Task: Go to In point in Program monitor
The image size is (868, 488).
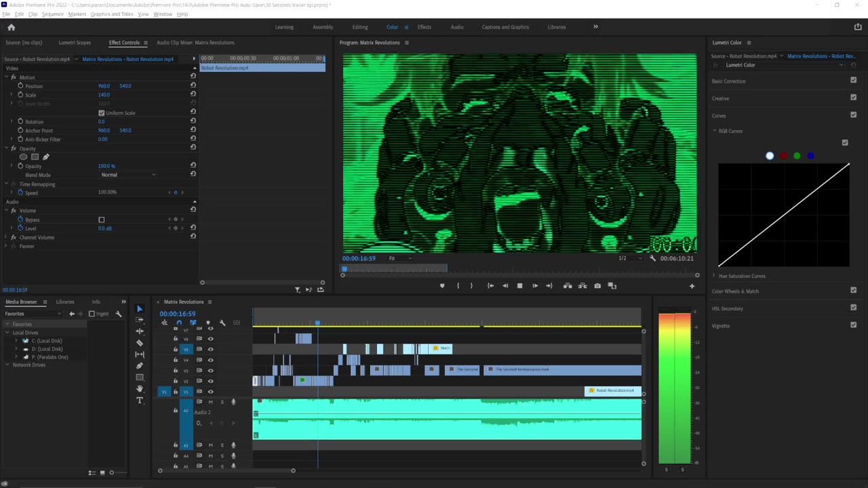Action: (x=490, y=286)
